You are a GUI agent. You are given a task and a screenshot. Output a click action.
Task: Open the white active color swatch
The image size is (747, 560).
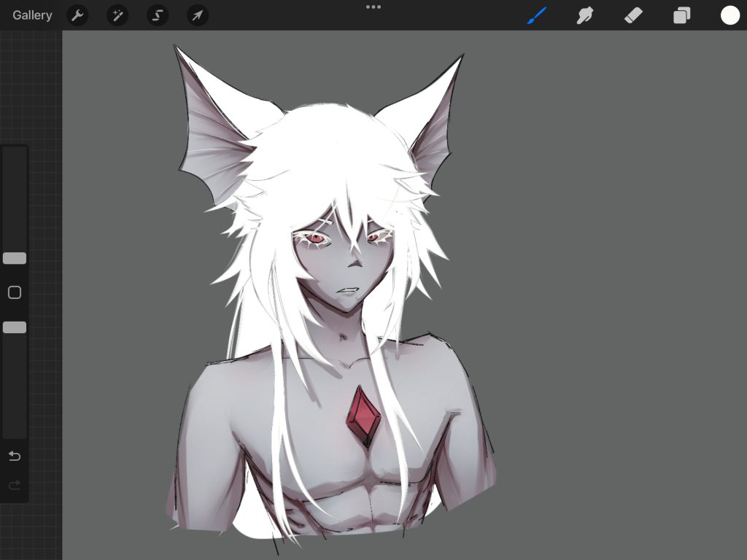point(730,15)
